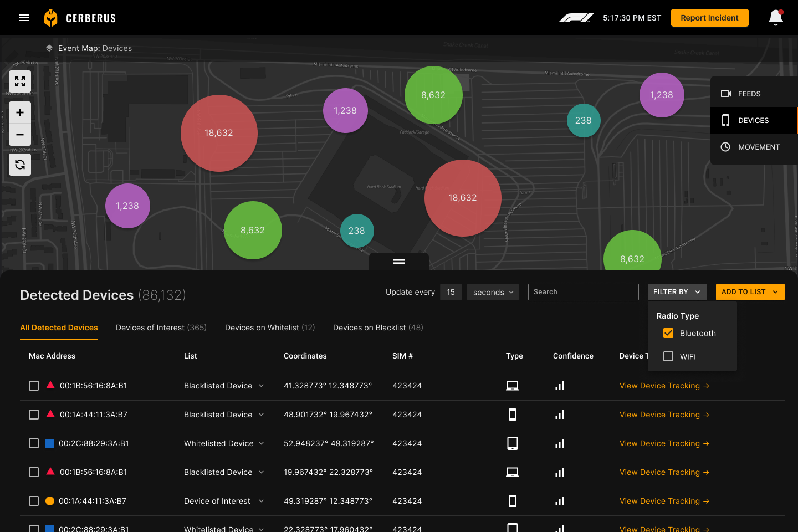The width and height of the screenshot is (798, 532).
Task: Switch to Devices on Blacklist tab
Action: [x=378, y=328]
